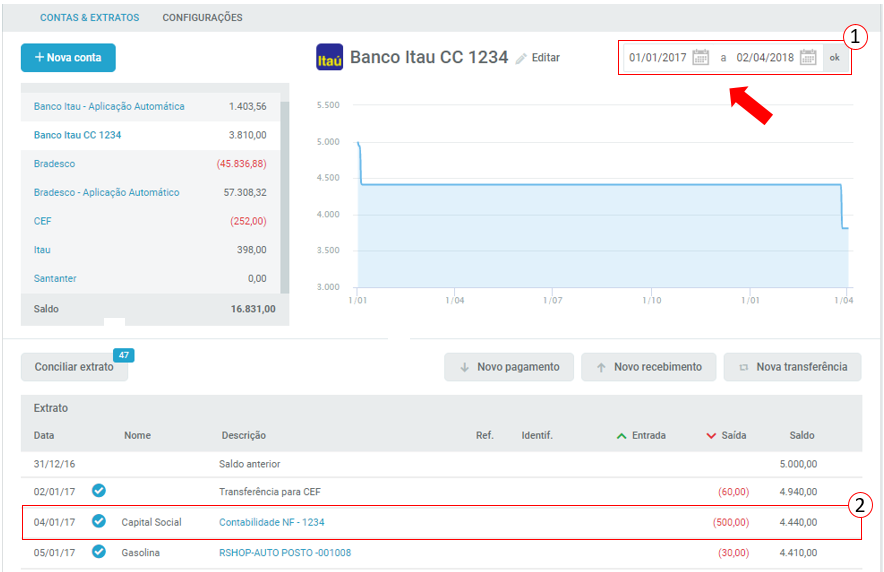The height and width of the screenshot is (572, 884).
Task: Click the 4.410,00 saldo value
Action: [x=798, y=553]
